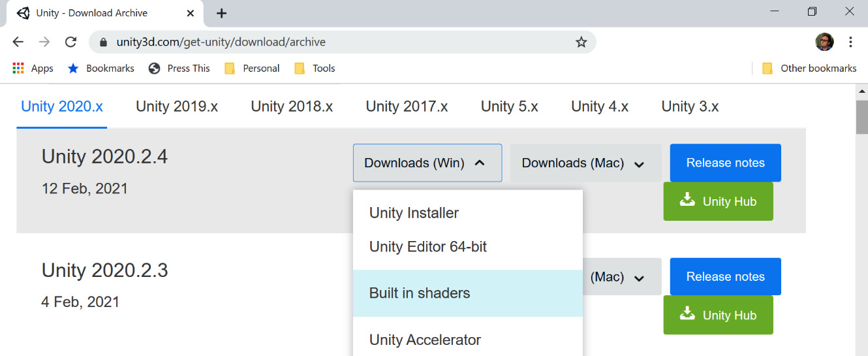Image resolution: width=868 pixels, height=356 pixels.
Task: Switch to the Unity 2017.x tab
Action: click(x=407, y=106)
